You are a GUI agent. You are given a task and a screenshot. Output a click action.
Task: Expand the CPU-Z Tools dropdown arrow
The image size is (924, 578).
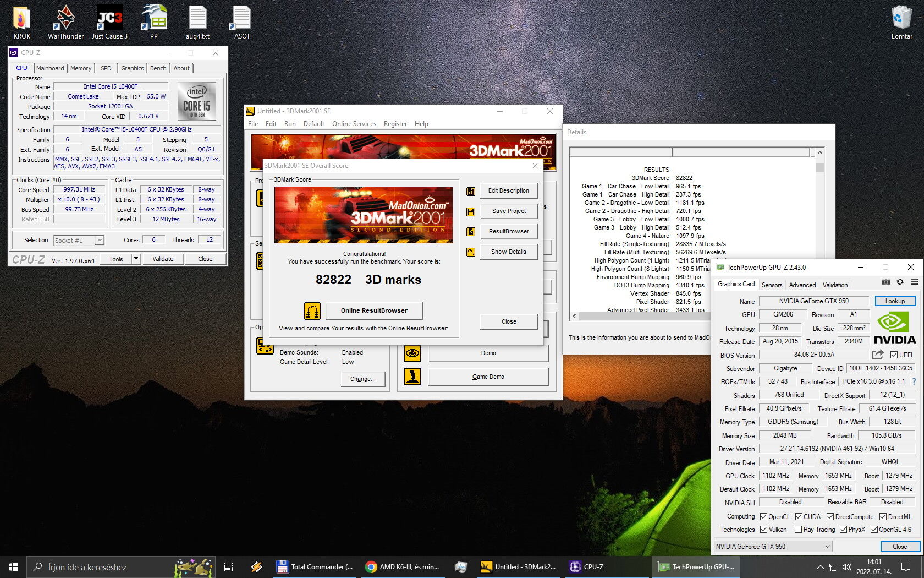tap(136, 259)
